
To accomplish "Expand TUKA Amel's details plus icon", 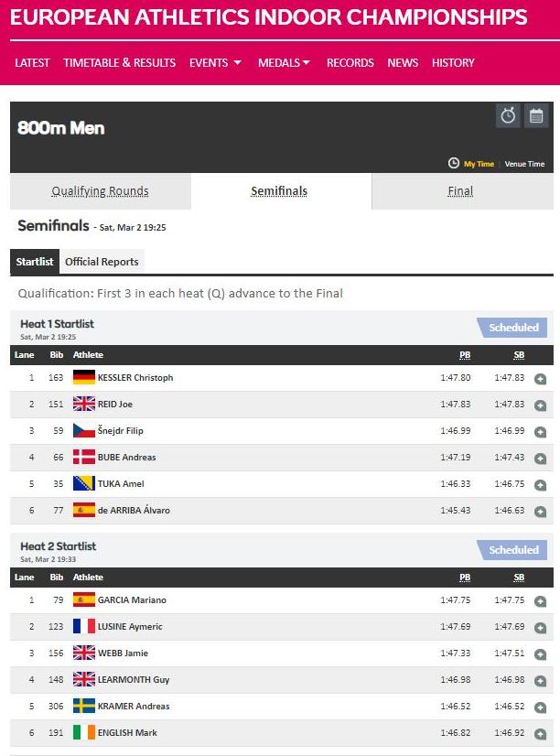I will tap(540, 484).
